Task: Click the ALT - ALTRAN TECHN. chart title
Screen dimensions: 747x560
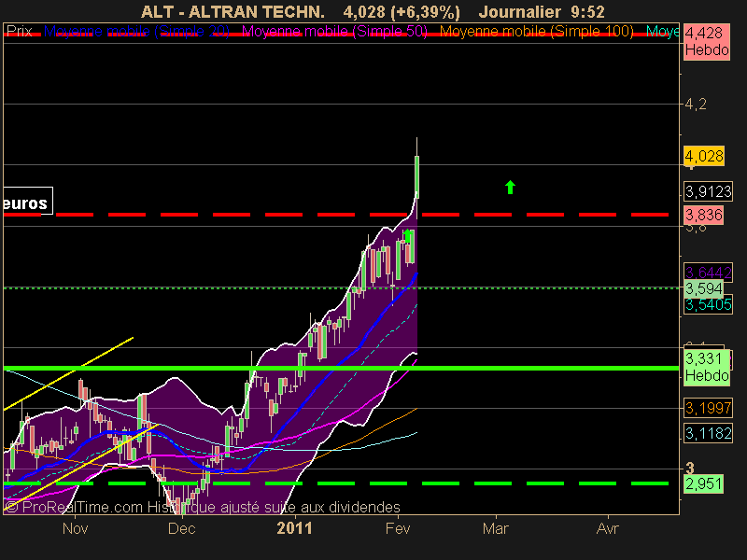Action: pos(233,11)
